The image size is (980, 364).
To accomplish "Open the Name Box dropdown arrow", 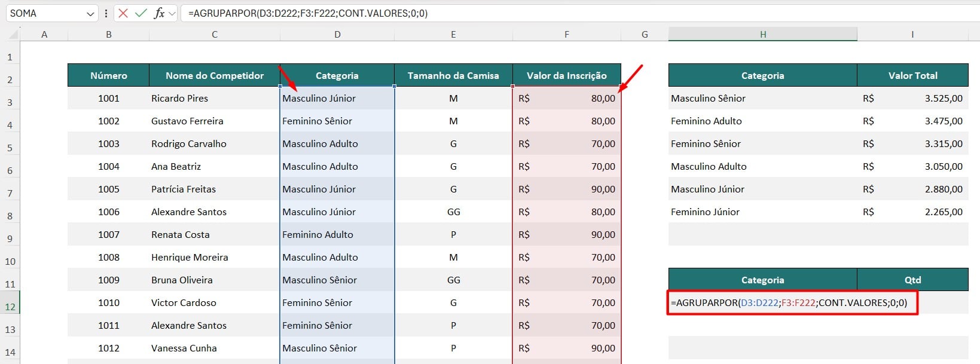I will [90, 13].
